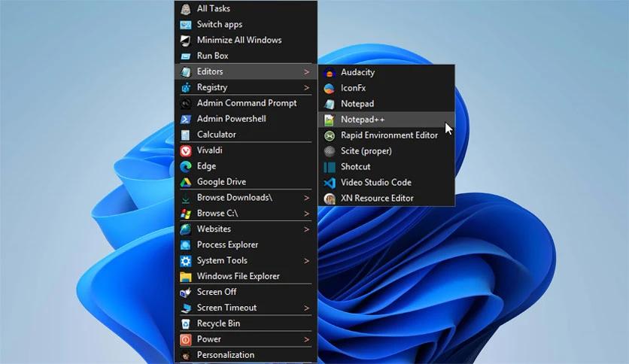Expand the Power submenu arrow

pos(306,339)
